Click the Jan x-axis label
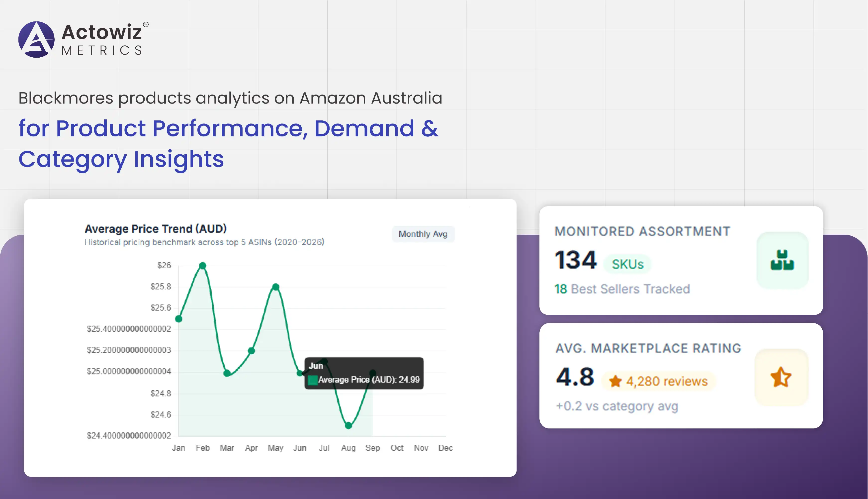Screen dimensions: 868x499 click(x=178, y=448)
